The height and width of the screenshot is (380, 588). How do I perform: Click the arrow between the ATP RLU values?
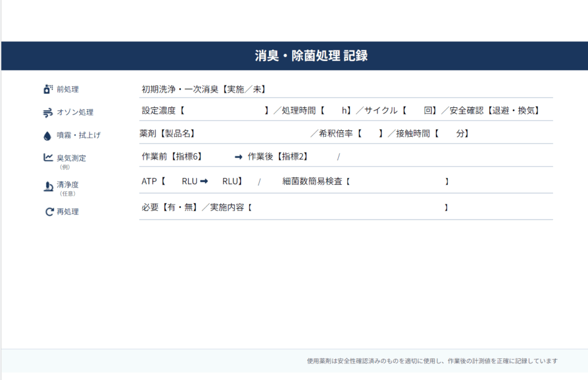(204, 181)
